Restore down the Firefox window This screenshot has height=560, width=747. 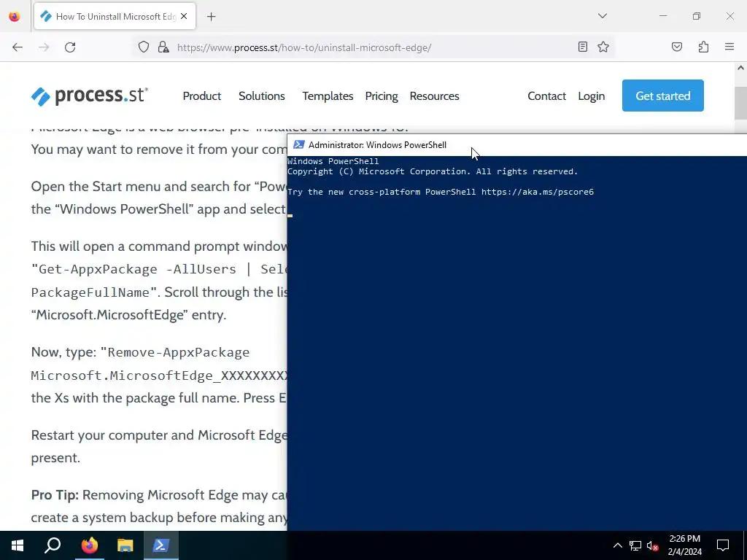pyautogui.click(x=696, y=16)
